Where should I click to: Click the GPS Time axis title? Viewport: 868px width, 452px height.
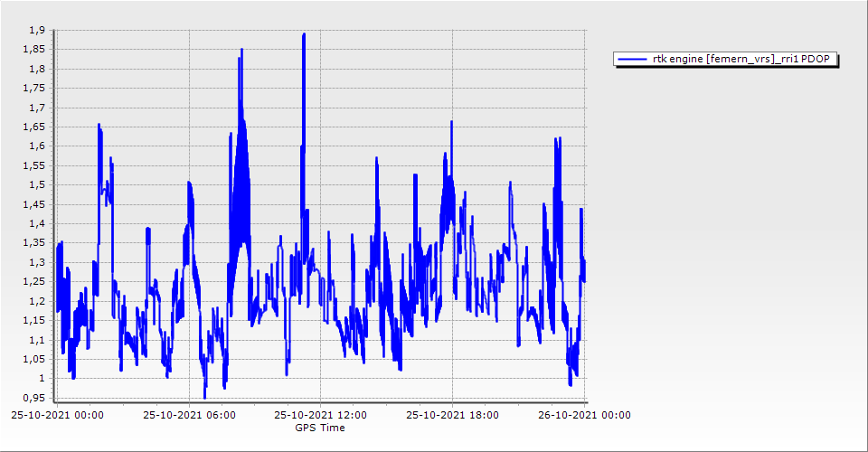320,428
